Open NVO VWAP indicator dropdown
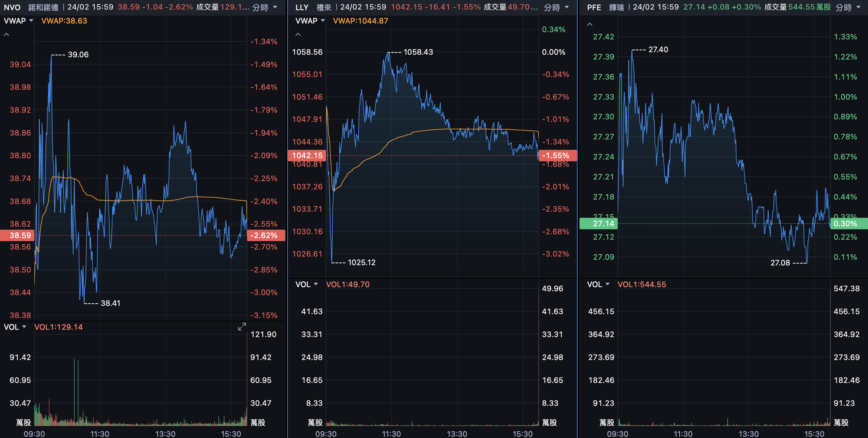The image size is (868, 438). (18, 21)
